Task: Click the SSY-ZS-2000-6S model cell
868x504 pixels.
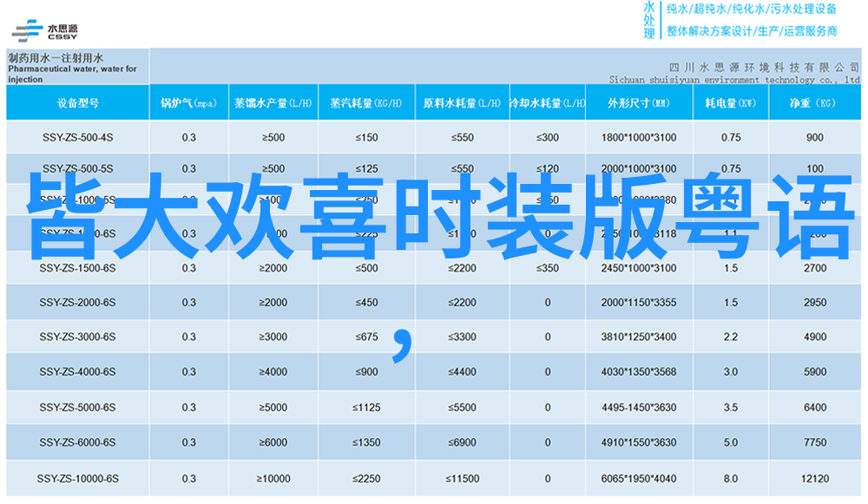Action: 77,302
